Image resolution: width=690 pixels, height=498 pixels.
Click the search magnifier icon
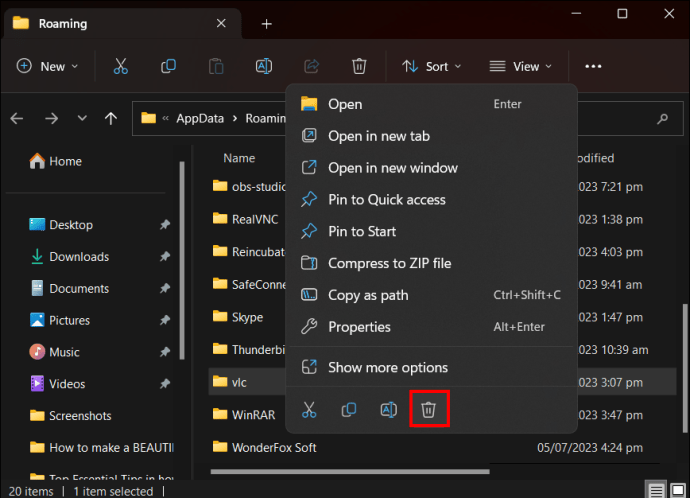(x=662, y=118)
